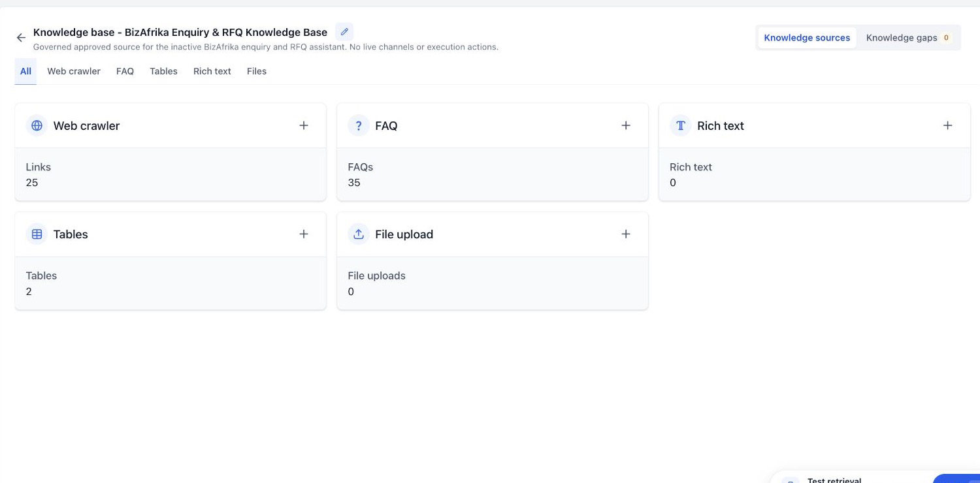Click the Web crawler globe icon
The height and width of the screenshot is (483, 980).
coord(37,125)
